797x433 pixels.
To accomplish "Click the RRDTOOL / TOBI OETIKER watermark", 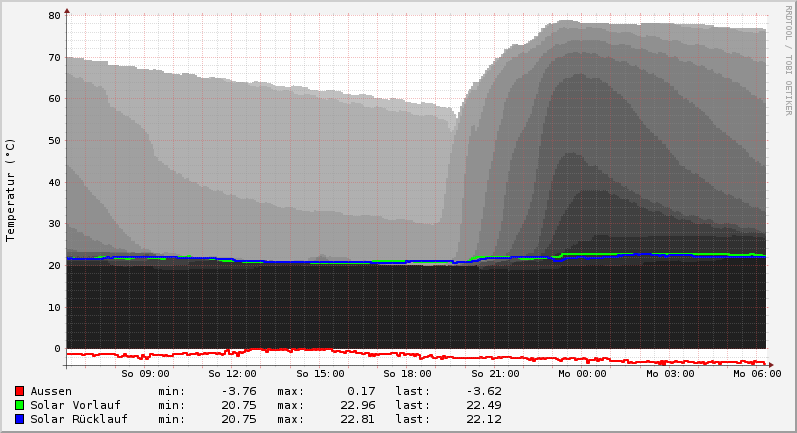I will click(788, 60).
